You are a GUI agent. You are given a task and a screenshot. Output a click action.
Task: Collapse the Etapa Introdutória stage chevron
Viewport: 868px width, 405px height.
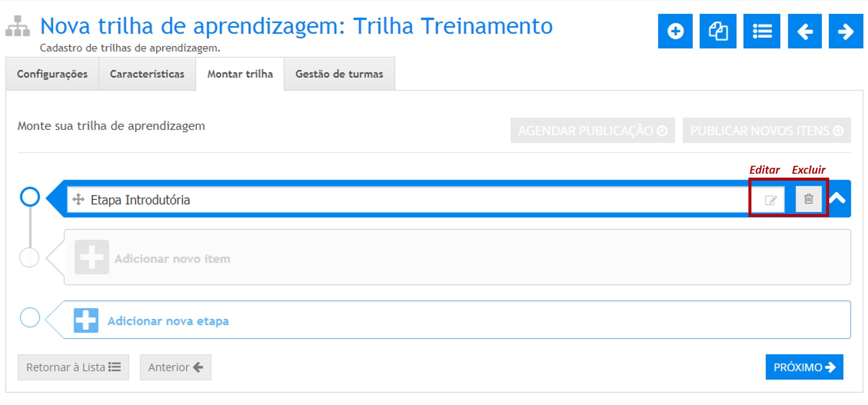click(x=837, y=198)
